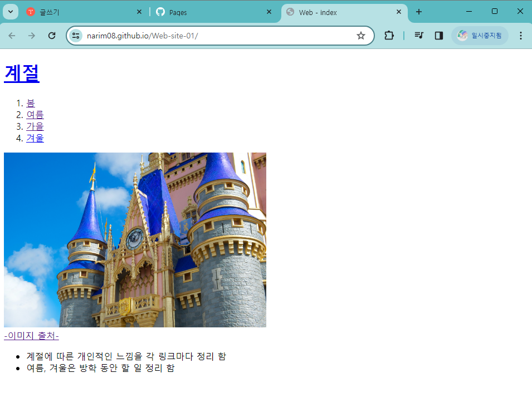This screenshot has width=532, height=407.
Task: Open a new tab with plus button
Action: pos(419,12)
